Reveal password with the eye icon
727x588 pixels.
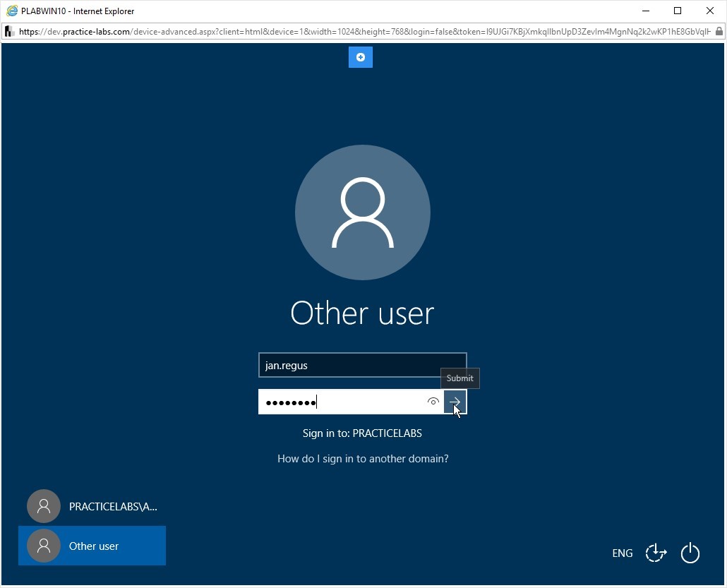coord(433,402)
